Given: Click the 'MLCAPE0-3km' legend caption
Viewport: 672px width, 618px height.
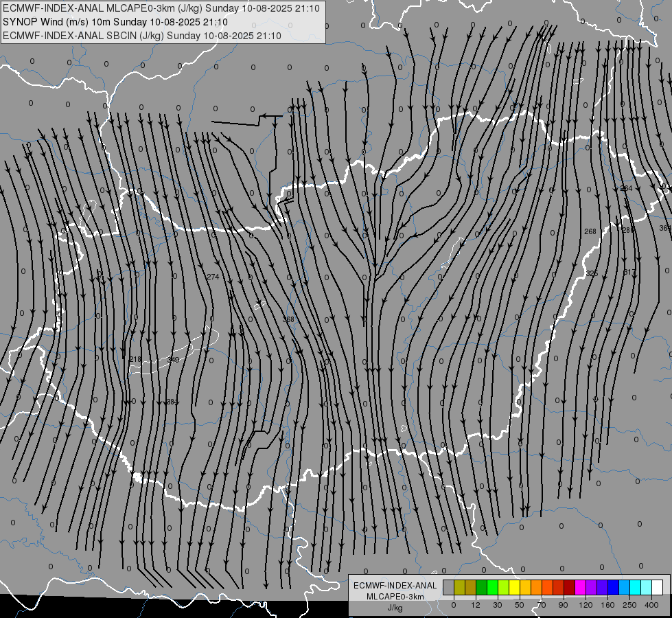Looking at the screenshot, I should pyautogui.click(x=395, y=596).
